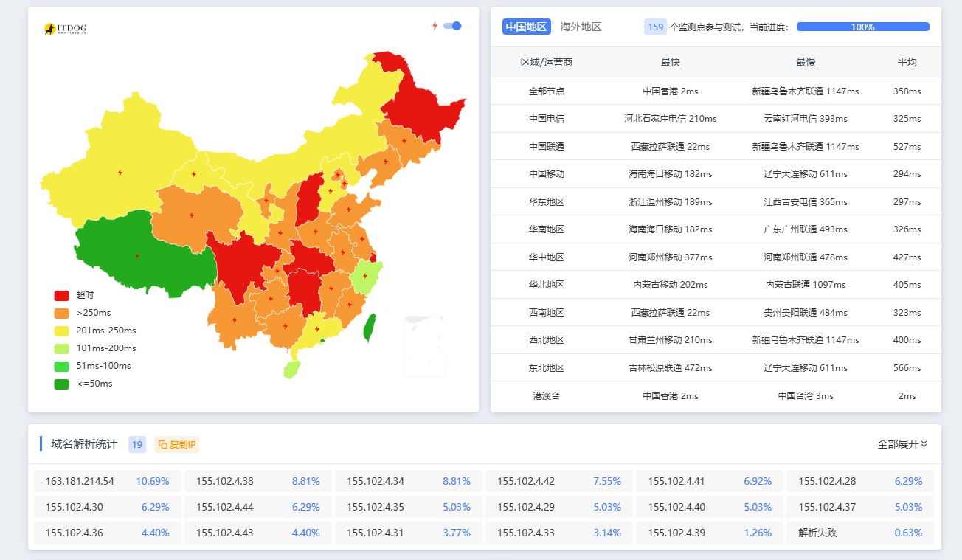Click the red Heilongjiang province on the map
This screenshot has height=560, width=962.
[417, 103]
